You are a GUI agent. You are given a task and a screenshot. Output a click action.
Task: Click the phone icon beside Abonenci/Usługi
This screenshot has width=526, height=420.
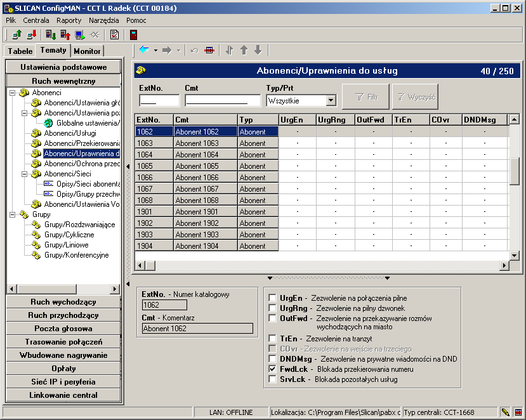point(36,133)
